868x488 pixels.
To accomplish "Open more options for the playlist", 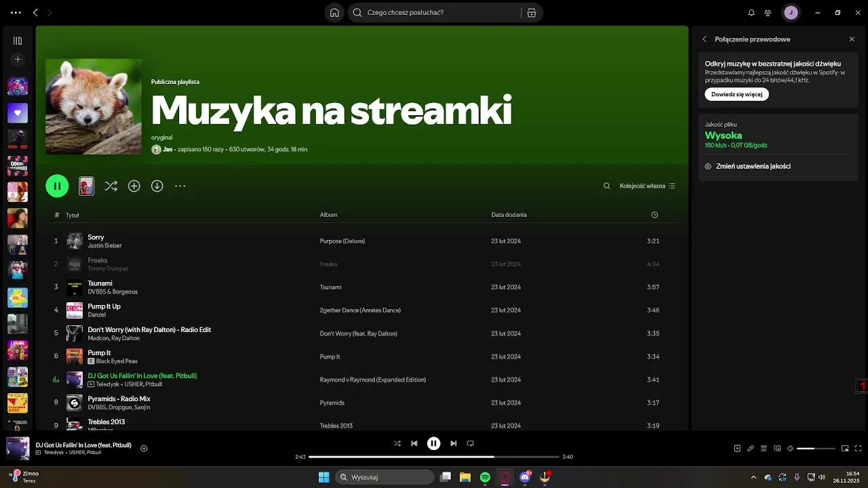I will point(180,186).
